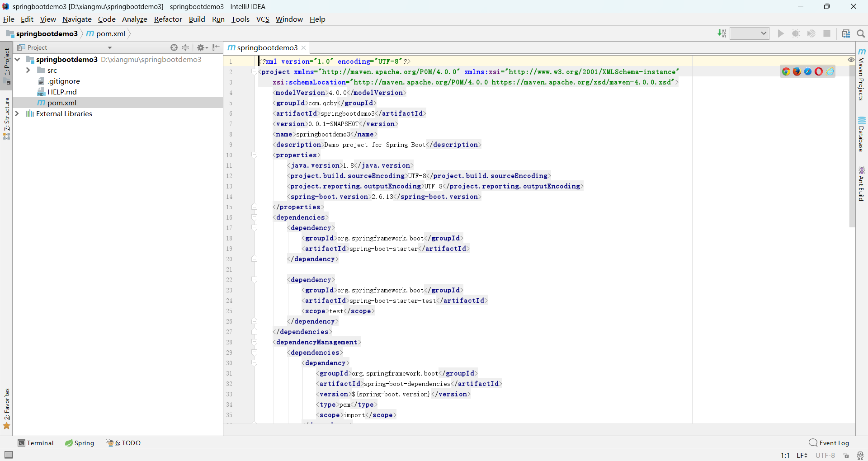The height and width of the screenshot is (461, 868).
Task: Open in Firefox browser icon
Action: [797, 71]
